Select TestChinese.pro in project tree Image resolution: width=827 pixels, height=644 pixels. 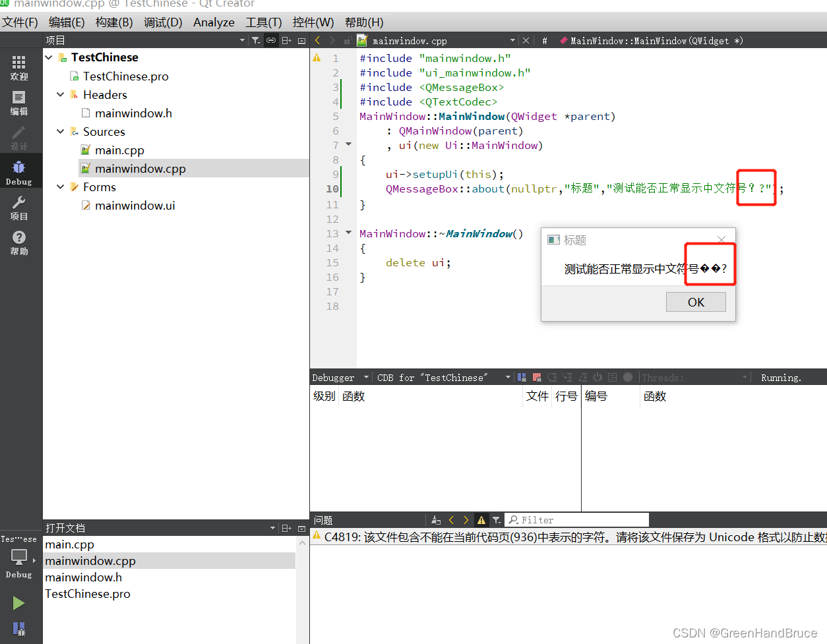click(125, 76)
